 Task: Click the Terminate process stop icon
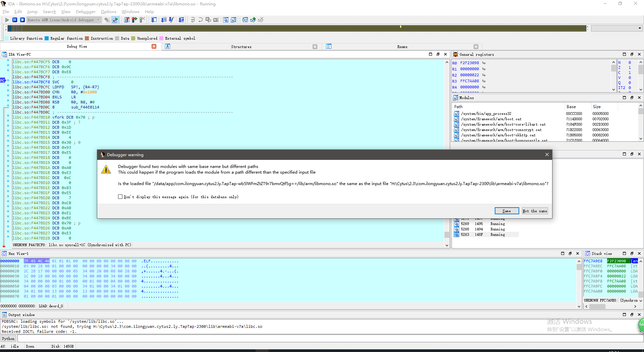pyautogui.click(x=22, y=20)
